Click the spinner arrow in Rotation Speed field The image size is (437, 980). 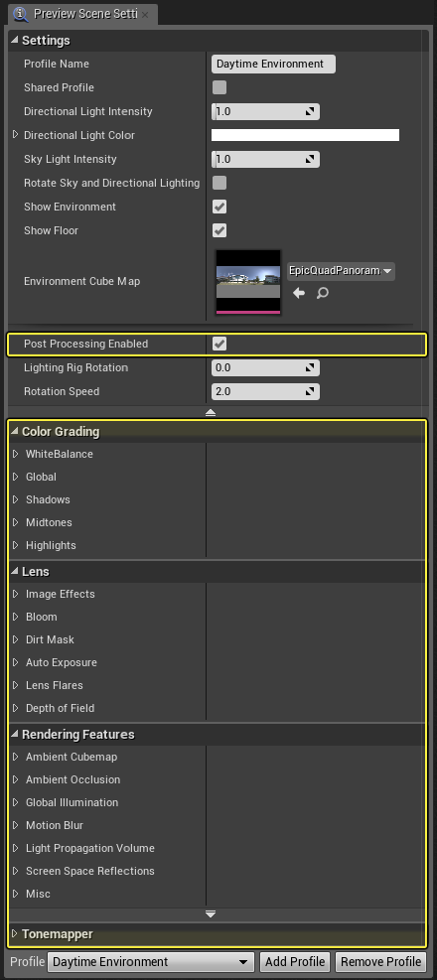(310, 392)
